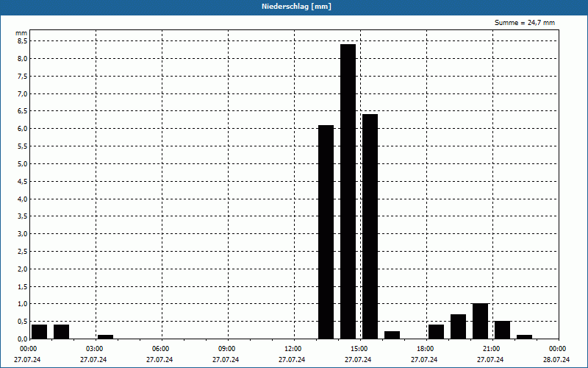Click the "mm" unit label above the y-axis

click(x=21, y=33)
